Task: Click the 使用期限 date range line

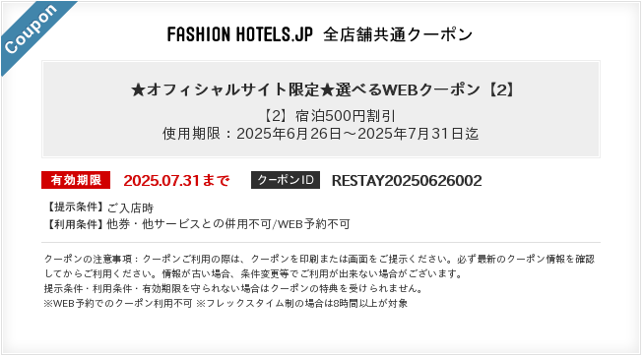Action: tap(321, 134)
